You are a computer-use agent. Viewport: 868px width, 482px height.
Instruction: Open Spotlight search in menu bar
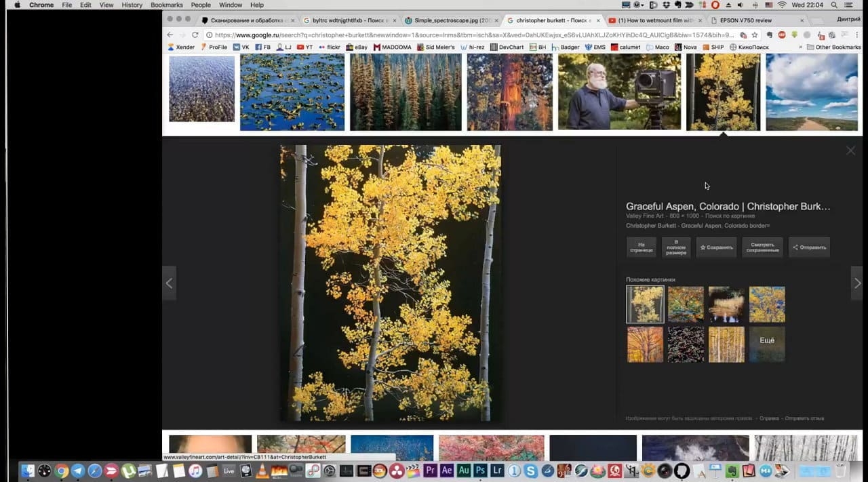coord(833,5)
